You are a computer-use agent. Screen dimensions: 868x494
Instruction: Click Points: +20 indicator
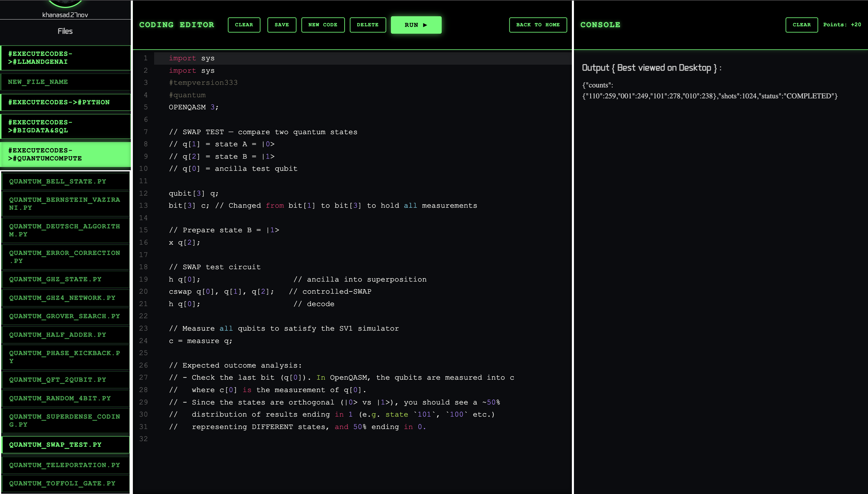842,25
